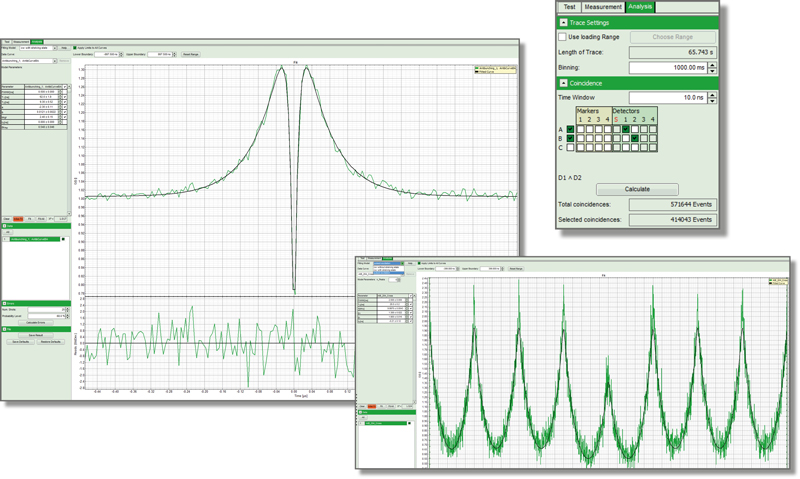Untick Detector 1 in row A
Screen dimensions: 800x479
point(626,129)
